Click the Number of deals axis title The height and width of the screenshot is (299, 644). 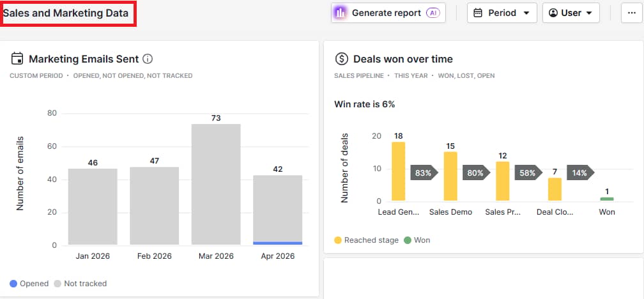coord(344,168)
